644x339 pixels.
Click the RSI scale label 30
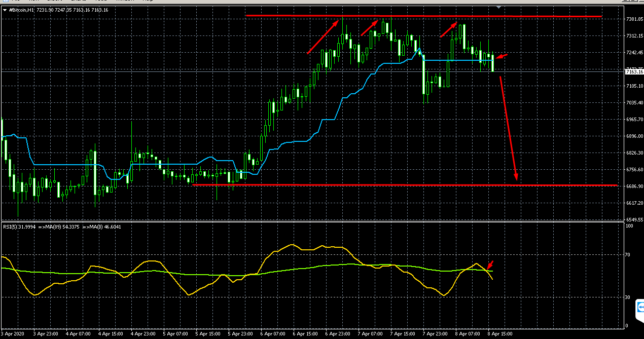click(628, 297)
